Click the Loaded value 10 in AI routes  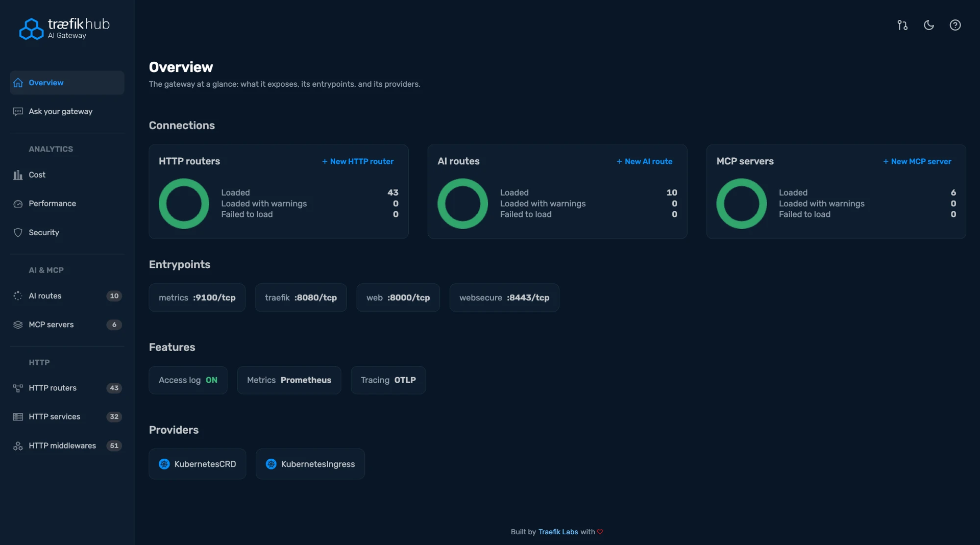pyautogui.click(x=672, y=192)
